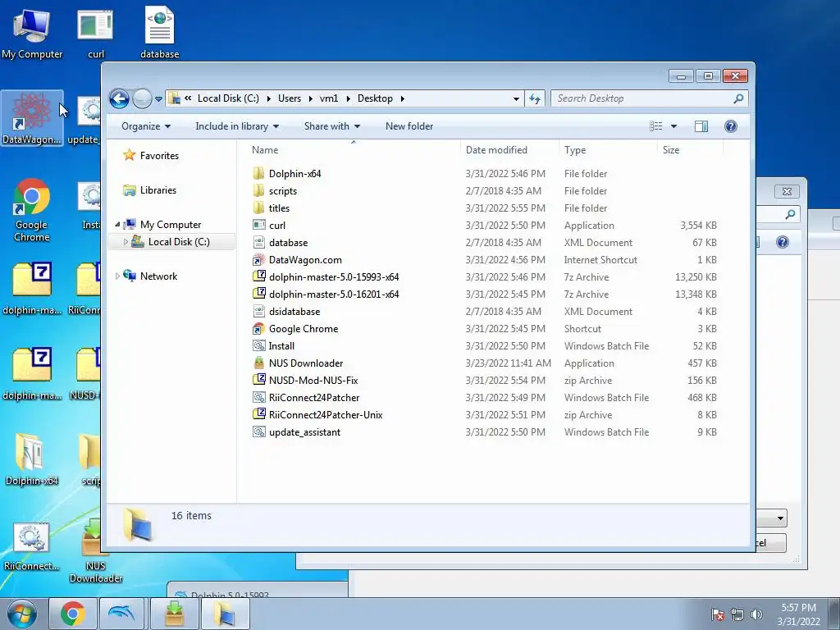Viewport: 840px width, 630px height.
Task: Select DataWagon desktop shortcut
Action: pos(32,118)
